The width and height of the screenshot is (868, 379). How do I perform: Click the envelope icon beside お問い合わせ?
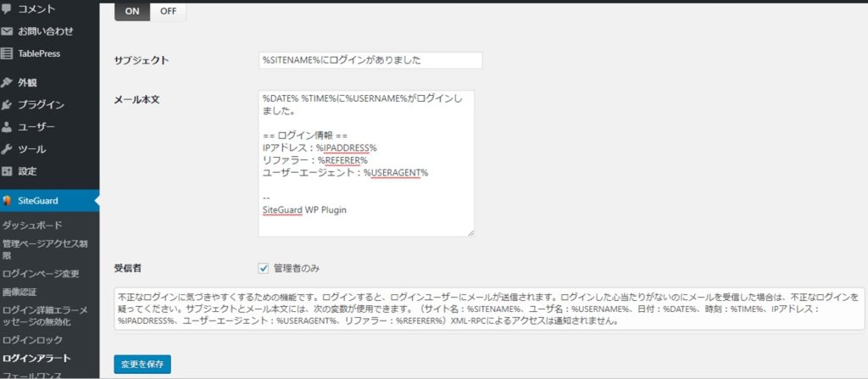coord(7,31)
